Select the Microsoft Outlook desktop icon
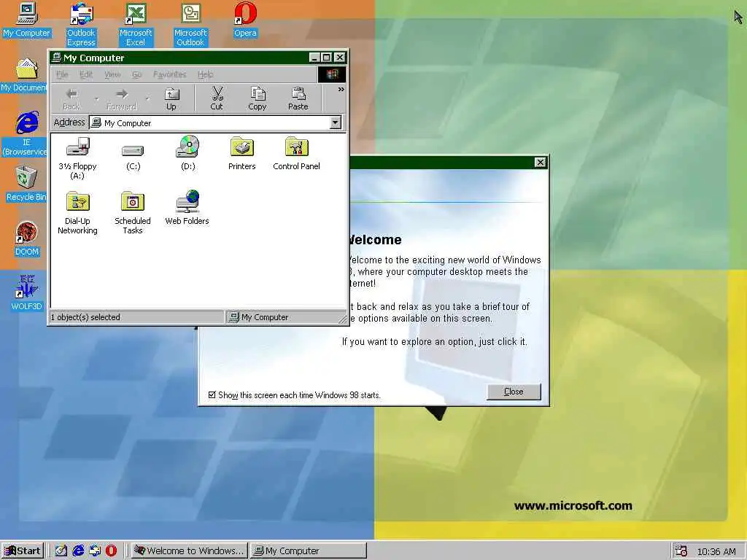 tap(190, 24)
